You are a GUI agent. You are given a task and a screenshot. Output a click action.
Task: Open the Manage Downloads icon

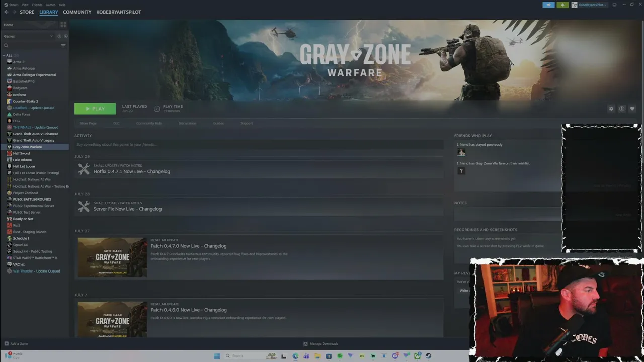[x=305, y=344]
